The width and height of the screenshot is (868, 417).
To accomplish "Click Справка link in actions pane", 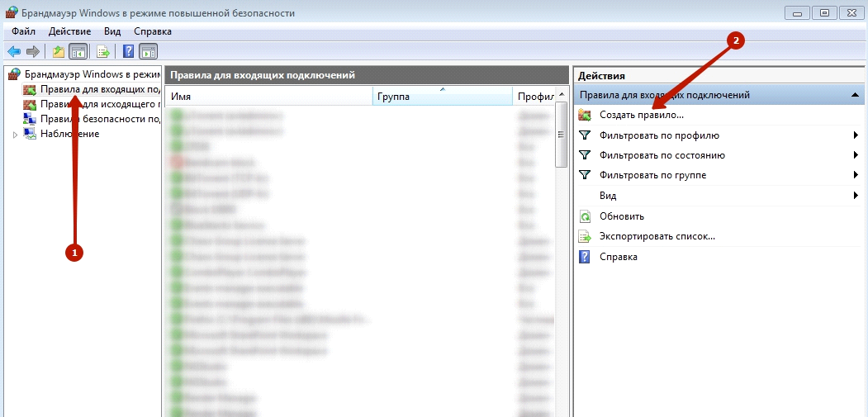I will click(619, 257).
